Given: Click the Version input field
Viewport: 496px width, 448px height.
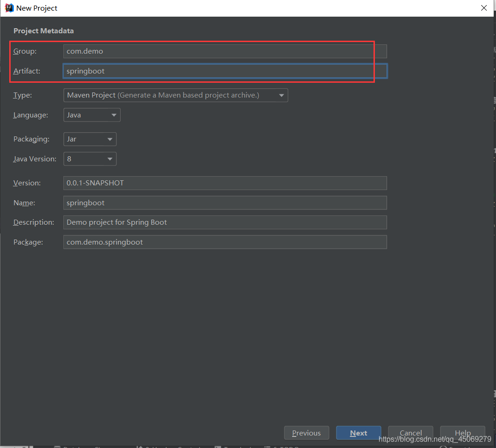Looking at the screenshot, I should [x=225, y=183].
